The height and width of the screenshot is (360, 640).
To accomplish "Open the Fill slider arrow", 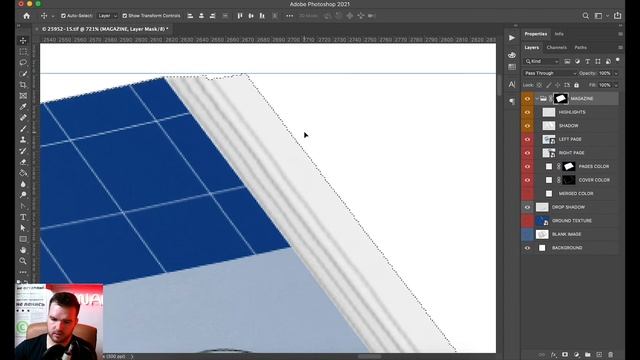I will click(616, 85).
